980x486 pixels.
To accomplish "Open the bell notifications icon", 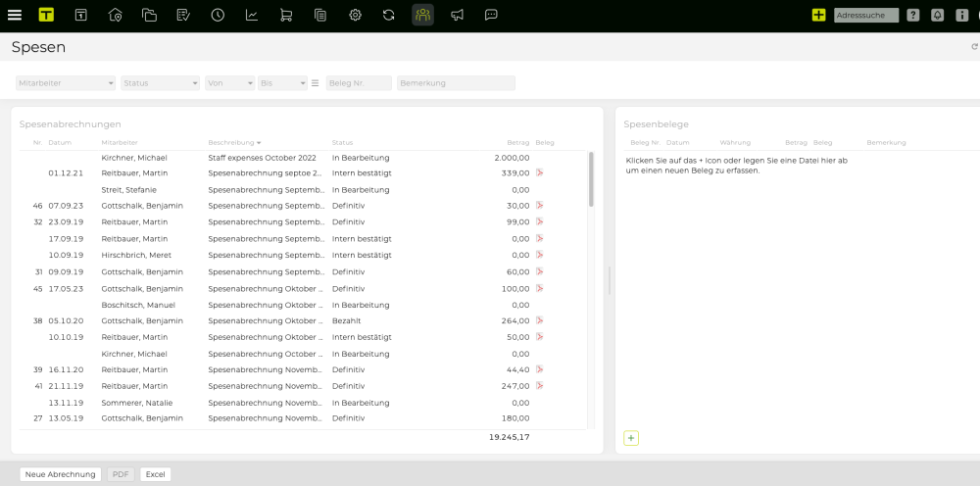I will (x=938, y=15).
